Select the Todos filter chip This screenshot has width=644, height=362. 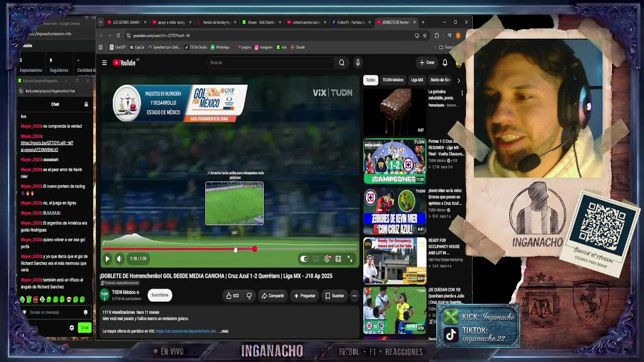pos(370,80)
